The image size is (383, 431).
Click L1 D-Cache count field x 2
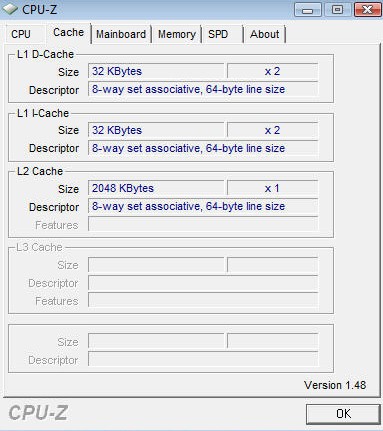272,71
